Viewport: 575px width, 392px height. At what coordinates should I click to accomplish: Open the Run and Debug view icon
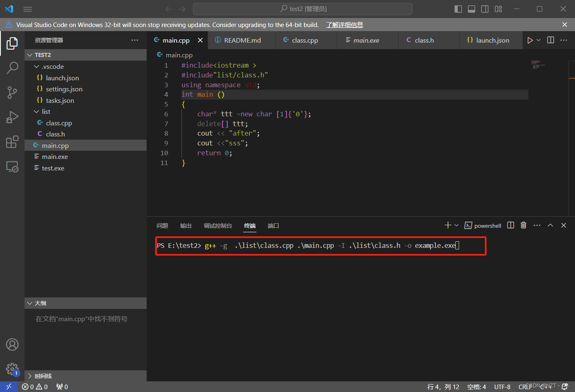coord(12,117)
